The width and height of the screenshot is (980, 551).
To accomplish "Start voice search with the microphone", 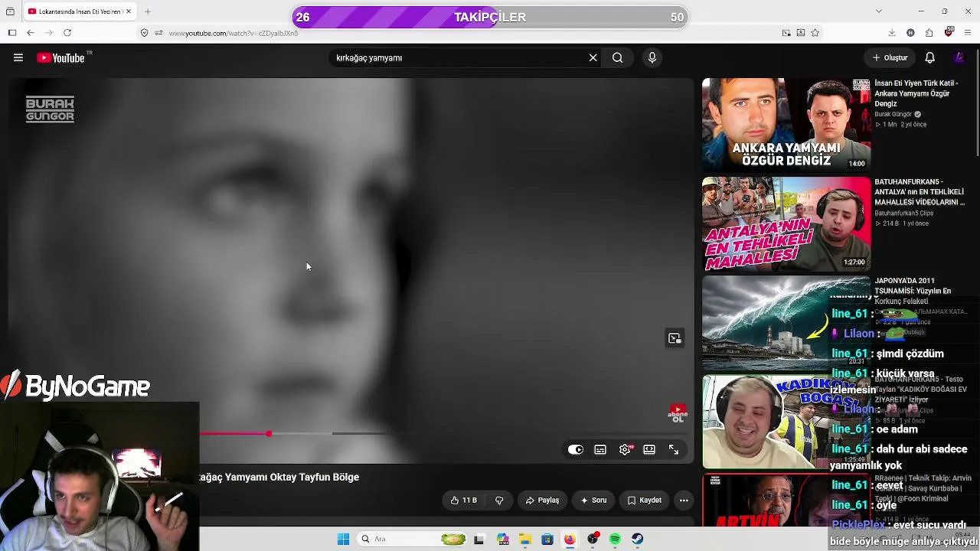I will (652, 57).
